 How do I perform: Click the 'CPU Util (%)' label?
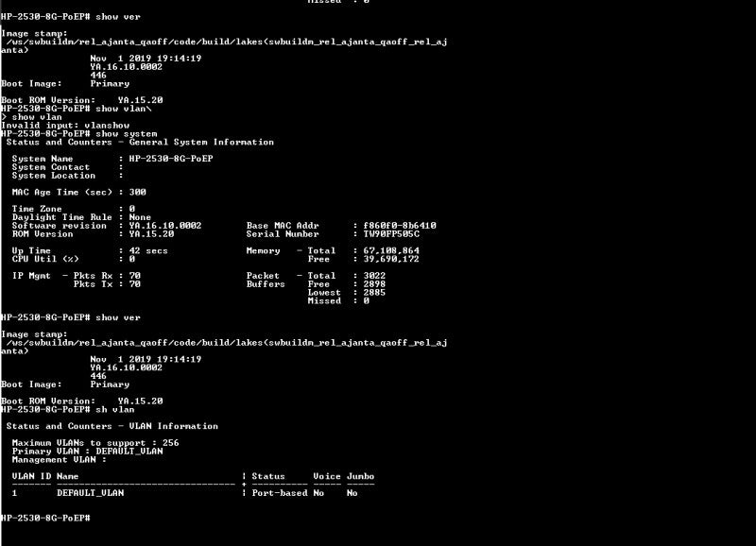(45, 259)
